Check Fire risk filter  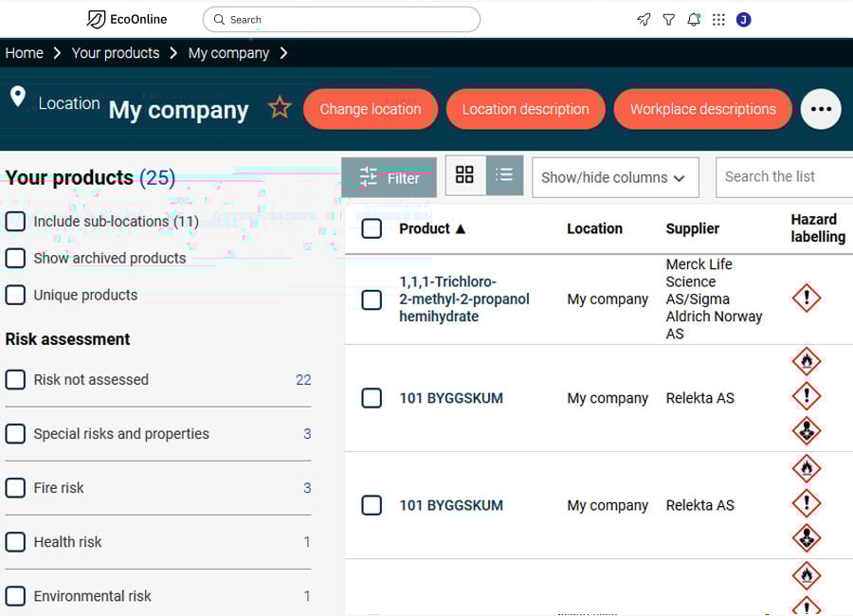tap(15, 487)
